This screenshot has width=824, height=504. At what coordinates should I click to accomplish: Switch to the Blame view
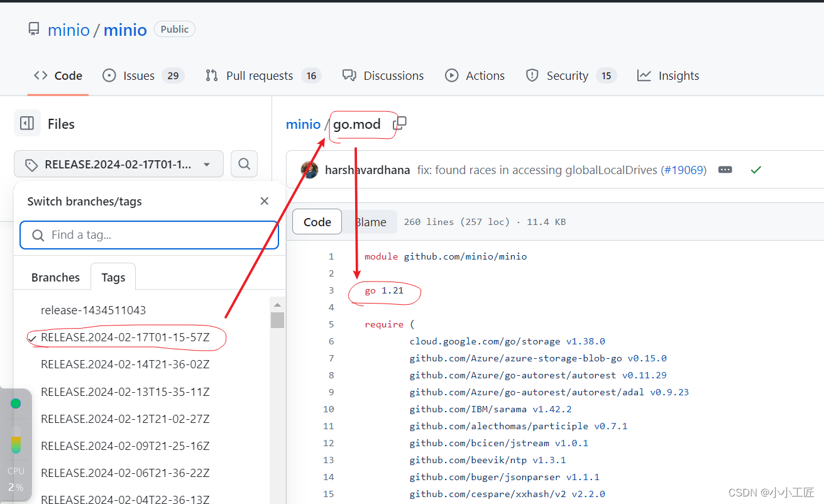(370, 222)
